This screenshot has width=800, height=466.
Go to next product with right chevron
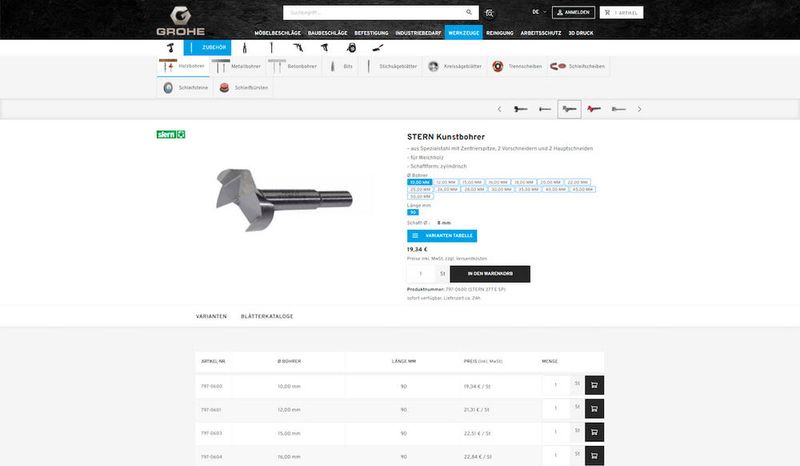(639, 108)
